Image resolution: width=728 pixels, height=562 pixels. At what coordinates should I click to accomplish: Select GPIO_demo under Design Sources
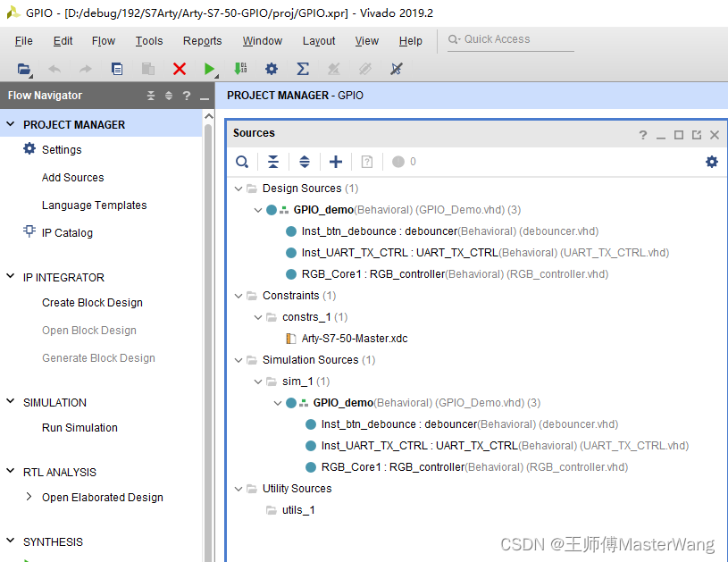pos(323,210)
